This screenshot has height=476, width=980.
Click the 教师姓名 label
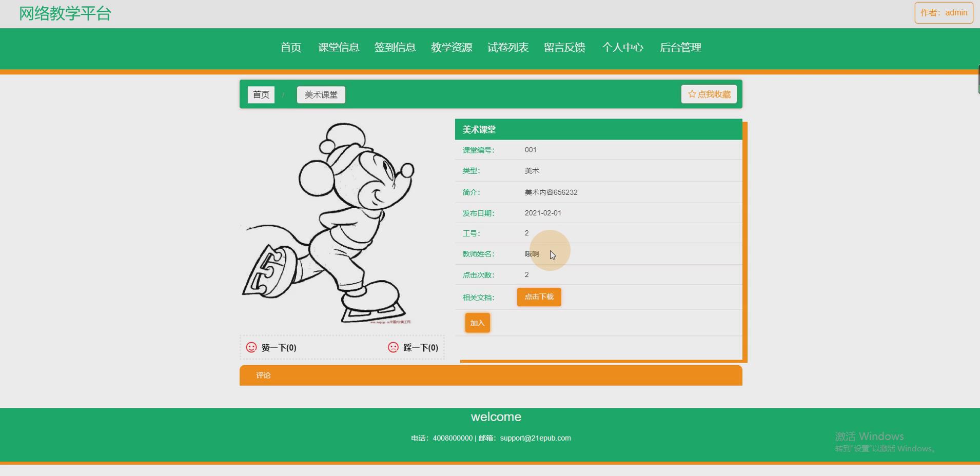478,254
